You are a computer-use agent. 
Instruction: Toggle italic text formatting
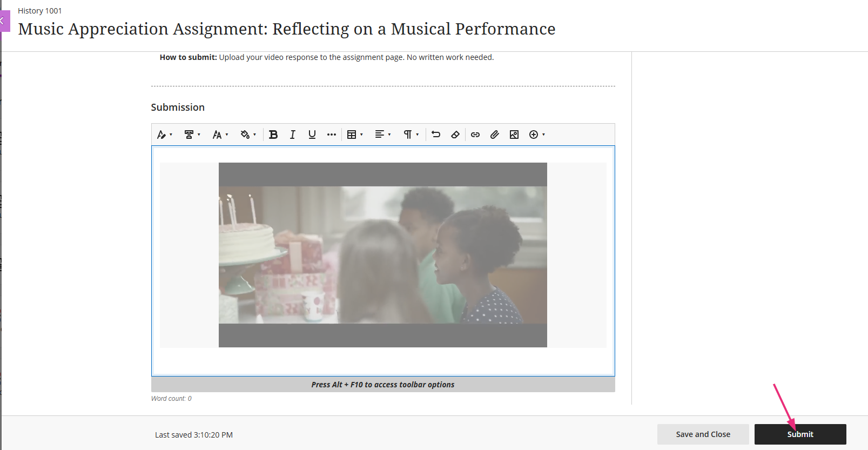click(x=292, y=135)
